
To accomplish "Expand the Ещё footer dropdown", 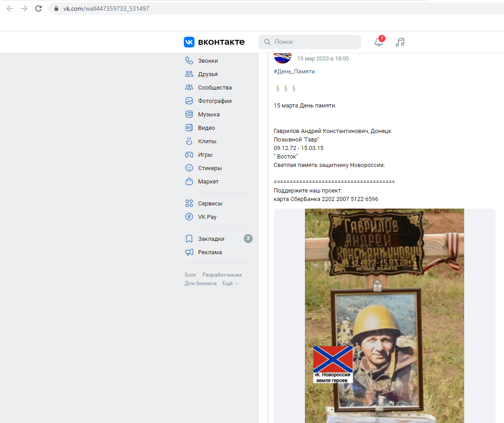I will point(230,284).
